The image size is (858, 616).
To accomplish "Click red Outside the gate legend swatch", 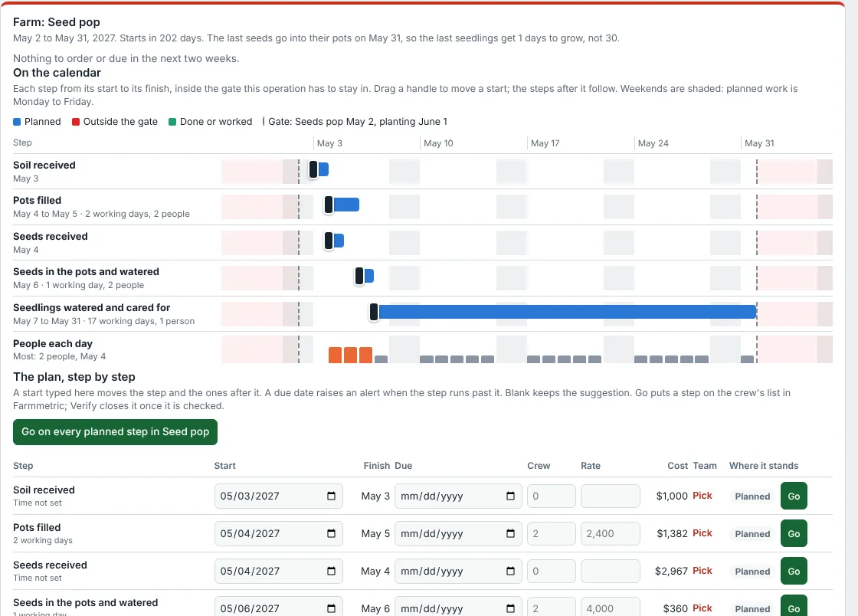I will tap(76, 122).
